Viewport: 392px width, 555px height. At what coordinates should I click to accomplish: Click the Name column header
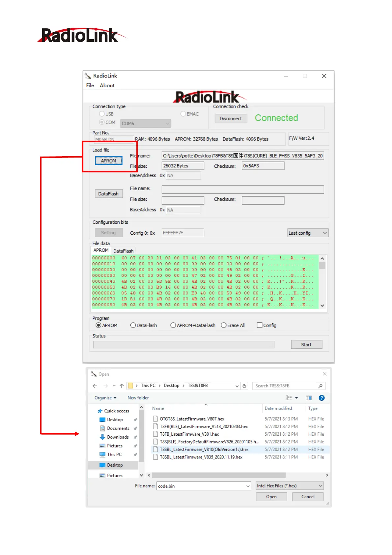(x=158, y=408)
